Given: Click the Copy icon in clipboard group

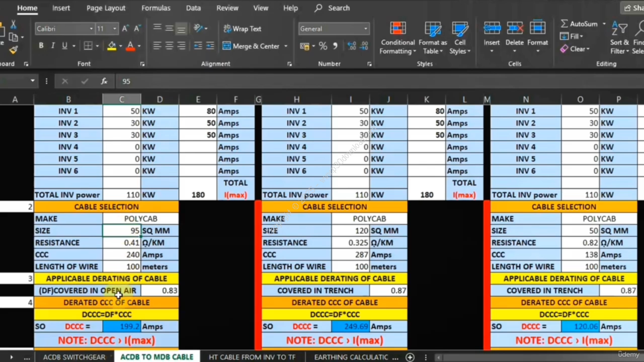Looking at the screenshot, I should [13, 37].
